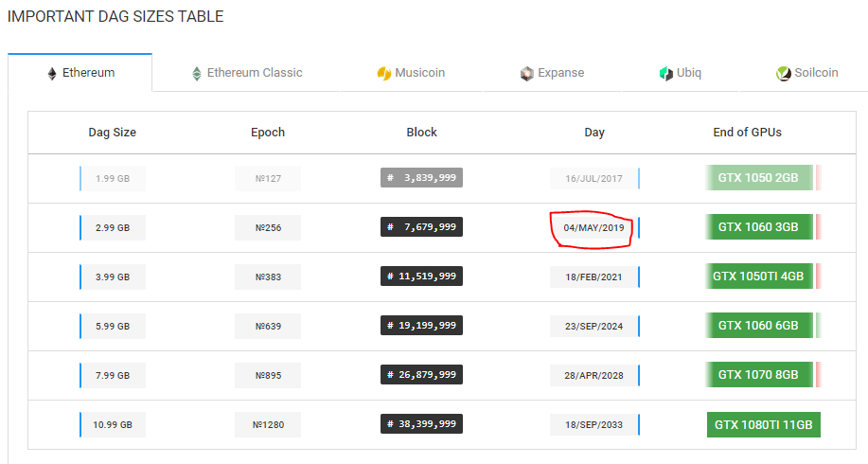Click the 2.99 GB dag size cell

pos(113,227)
